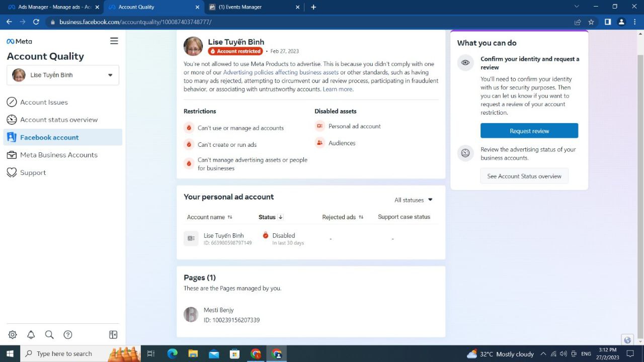Open settings gear in bottom sidebar
This screenshot has width=644, height=362.
click(13, 335)
